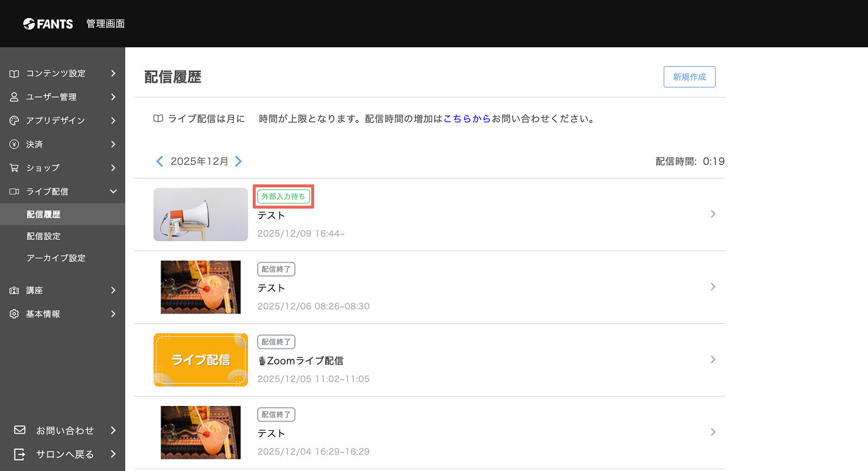Expand the 講座 sidebar menu chevron
This screenshot has height=471, width=868.
[113, 290]
